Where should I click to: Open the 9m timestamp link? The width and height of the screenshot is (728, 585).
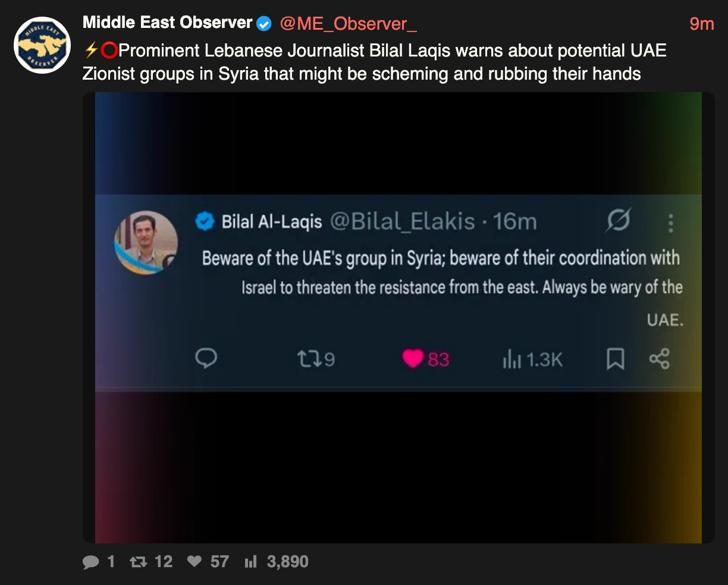[701, 24]
